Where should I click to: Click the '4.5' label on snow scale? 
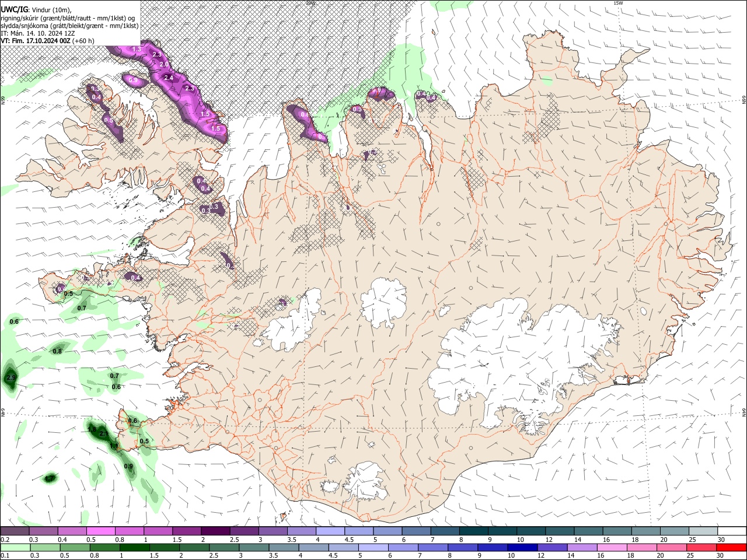(x=349, y=540)
